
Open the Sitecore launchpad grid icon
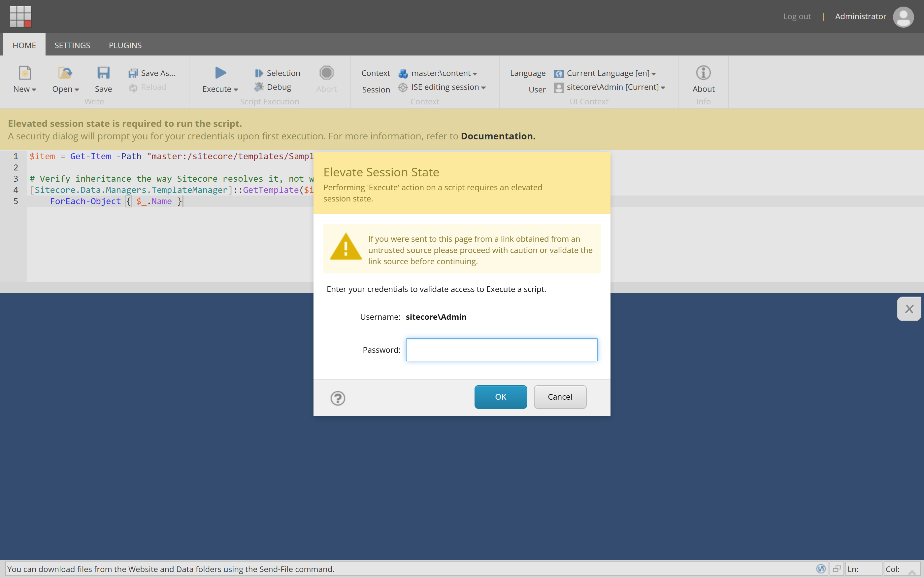pyautogui.click(x=20, y=17)
